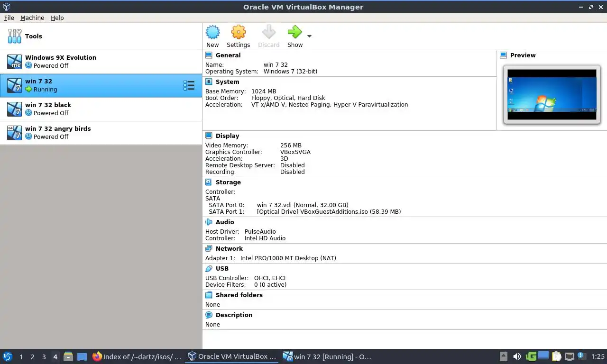
Task: Select the running win 7 32 VM
Action: [101, 85]
